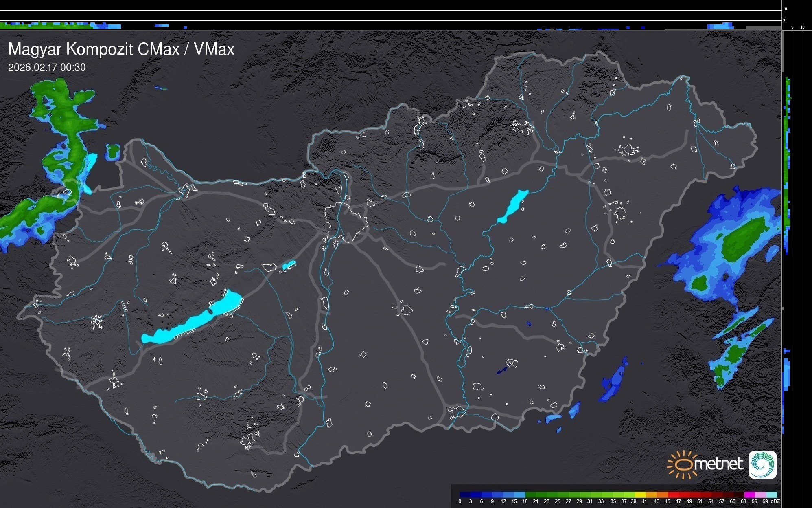
Task: Click the Magyar Kompozit CMax / VMax title
Action: click(121, 49)
